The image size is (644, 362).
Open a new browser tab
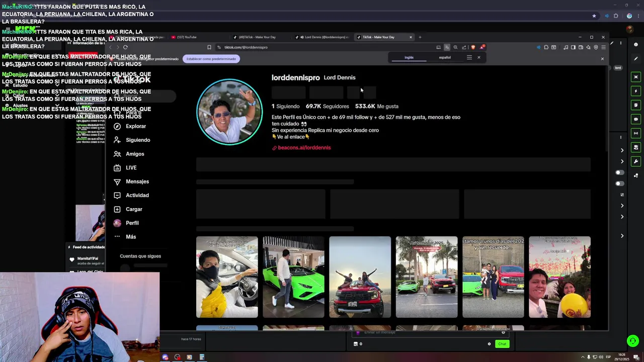[x=420, y=37]
